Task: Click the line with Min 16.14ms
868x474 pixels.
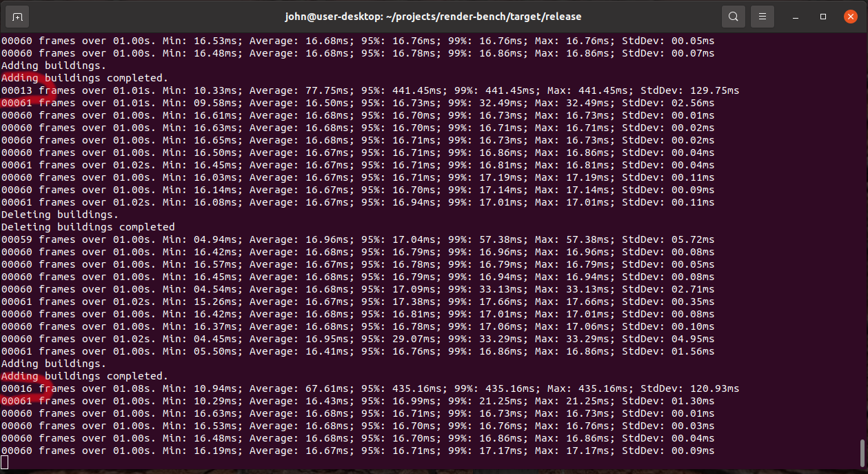Action: [x=358, y=190]
